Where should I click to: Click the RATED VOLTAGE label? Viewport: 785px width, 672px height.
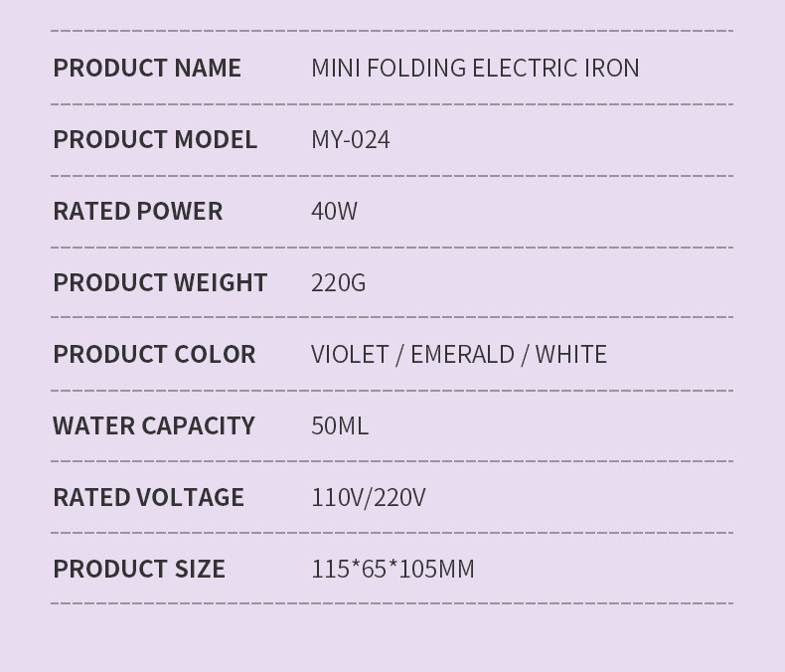coord(148,497)
